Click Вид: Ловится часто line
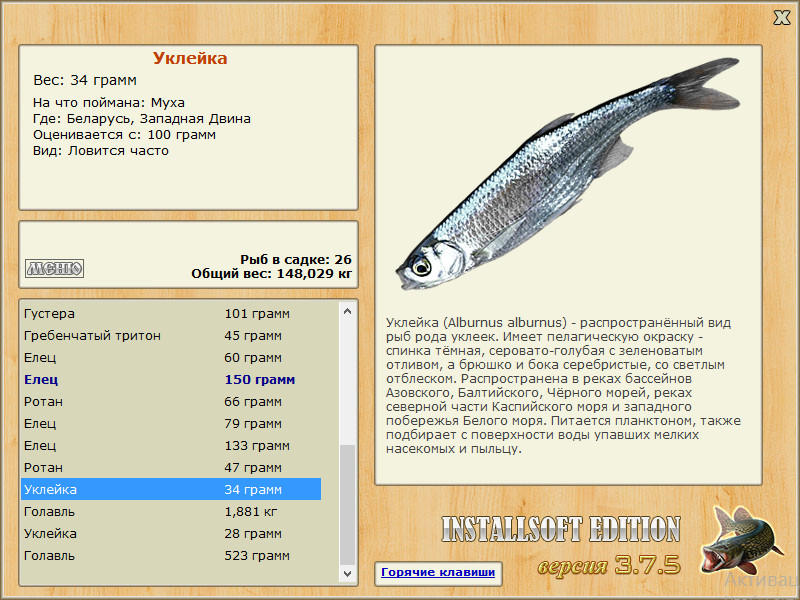The width and height of the screenshot is (800, 600). click(x=101, y=151)
